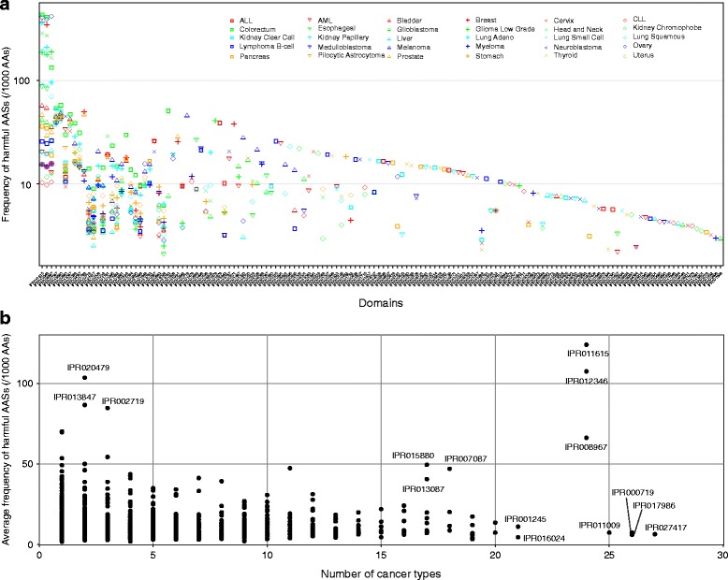This screenshot has height=580, width=728.
Task: Click the 100 y-axis tick in panel b
Action: [26, 384]
